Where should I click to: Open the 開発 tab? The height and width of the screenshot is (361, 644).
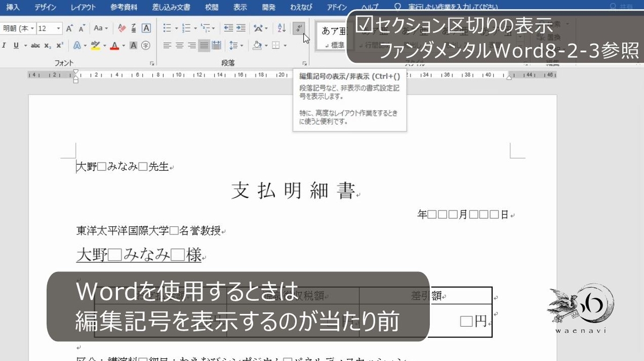coord(268,7)
